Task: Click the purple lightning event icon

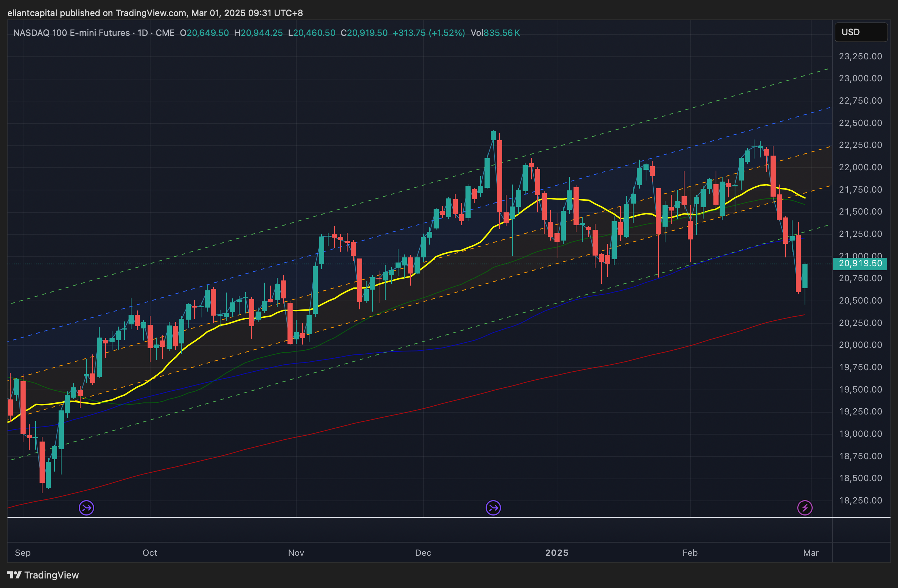Action: pos(805,508)
